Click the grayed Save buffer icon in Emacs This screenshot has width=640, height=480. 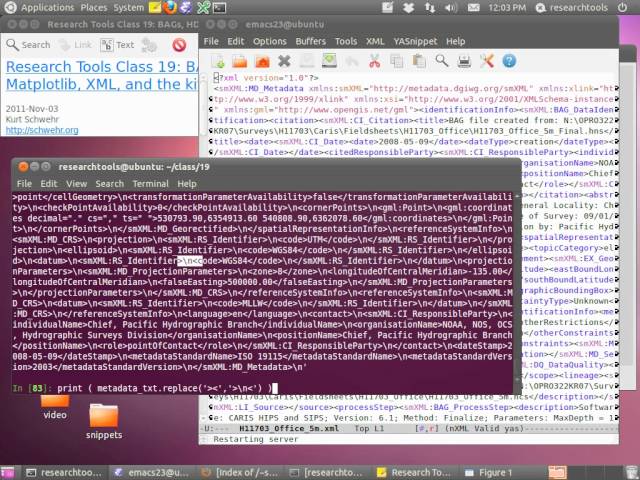tap(307, 61)
